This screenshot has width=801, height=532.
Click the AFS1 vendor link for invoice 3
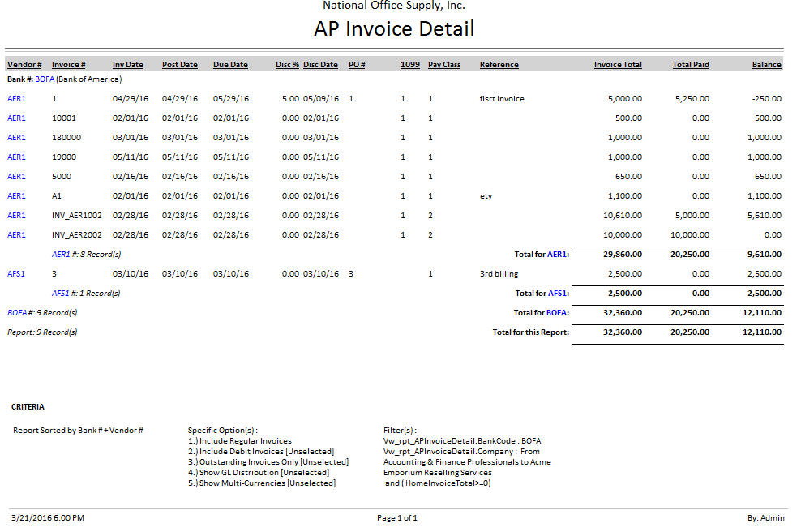tap(16, 274)
